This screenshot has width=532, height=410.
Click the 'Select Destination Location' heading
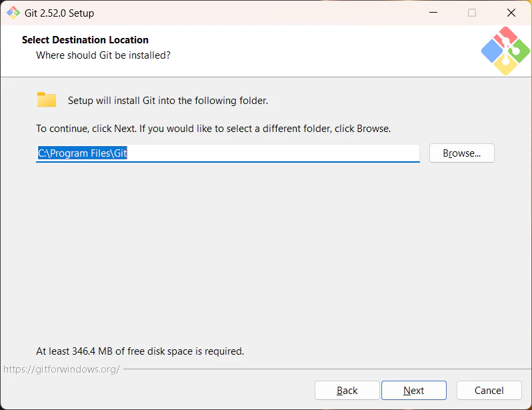click(85, 40)
